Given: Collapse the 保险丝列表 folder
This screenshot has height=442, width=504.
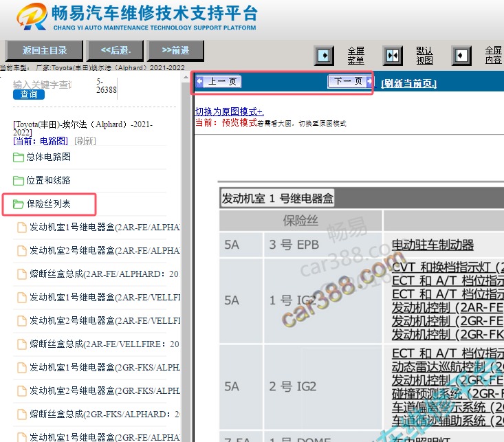Looking at the screenshot, I should pos(49,203).
